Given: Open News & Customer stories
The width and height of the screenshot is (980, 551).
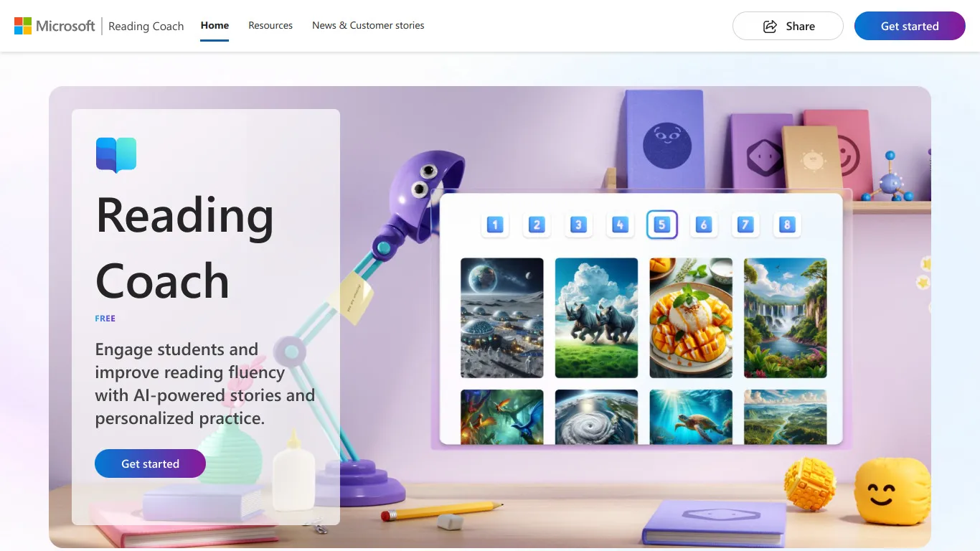Looking at the screenshot, I should 368,25.
